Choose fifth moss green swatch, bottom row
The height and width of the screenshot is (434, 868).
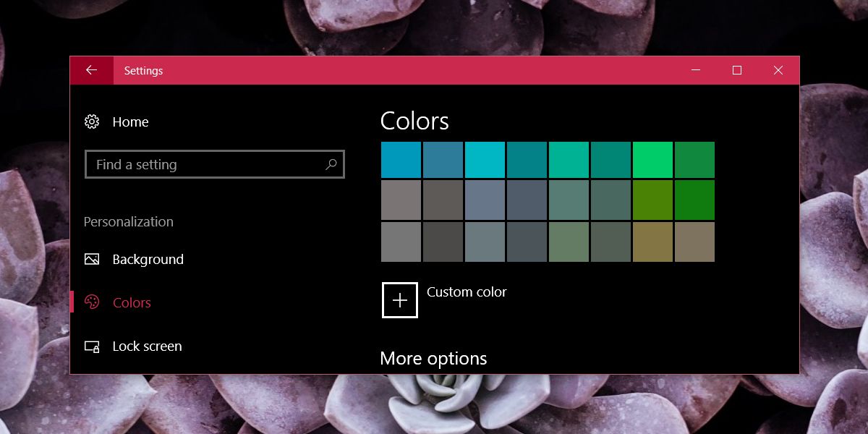(x=569, y=242)
